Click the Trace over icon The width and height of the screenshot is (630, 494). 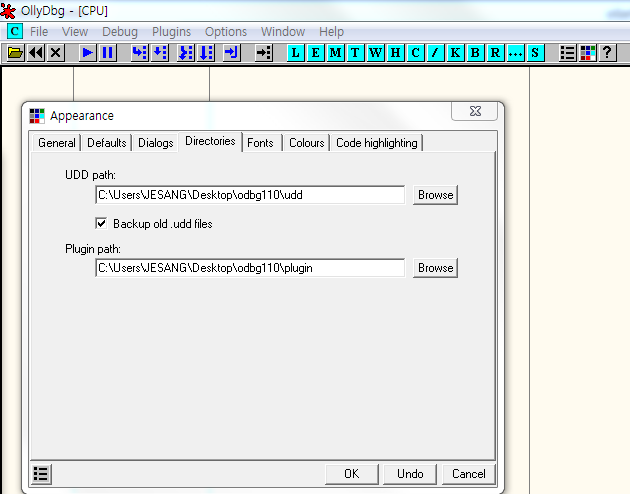pos(206,53)
